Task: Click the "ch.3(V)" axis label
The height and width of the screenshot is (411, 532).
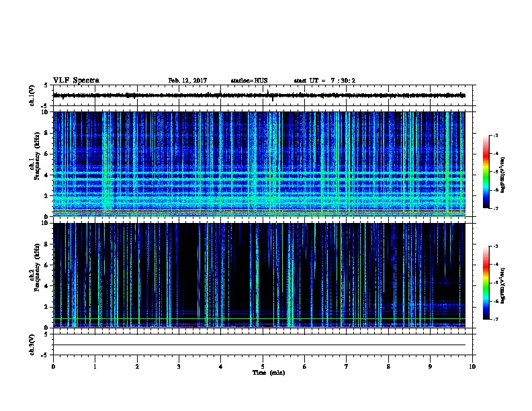Action: (32, 345)
